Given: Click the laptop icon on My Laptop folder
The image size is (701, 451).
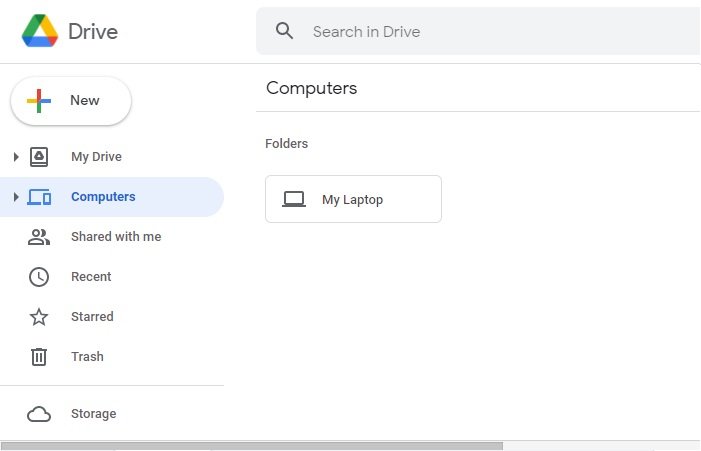Looking at the screenshot, I should click(294, 199).
